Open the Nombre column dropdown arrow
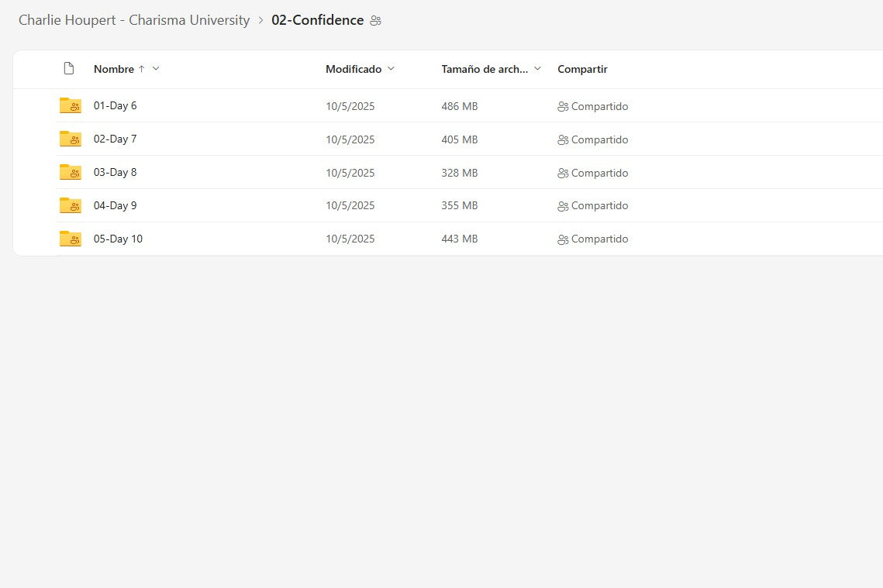883x588 pixels. (x=156, y=69)
